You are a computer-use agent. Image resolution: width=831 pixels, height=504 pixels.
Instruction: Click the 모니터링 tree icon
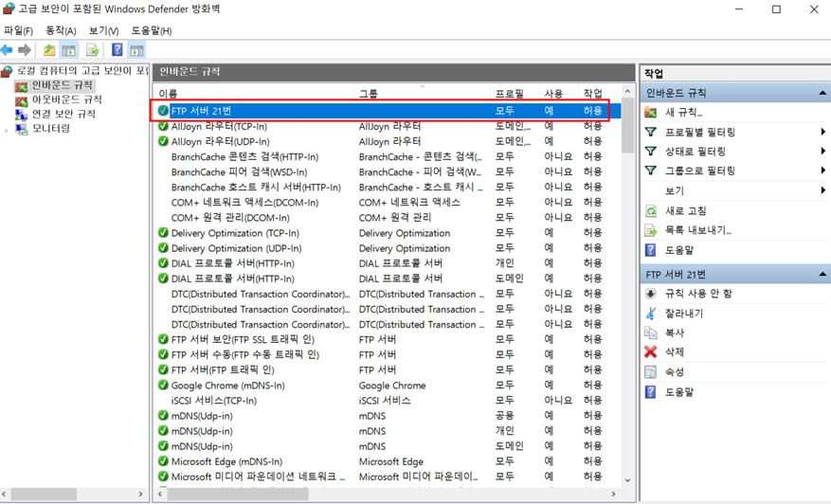(21, 129)
